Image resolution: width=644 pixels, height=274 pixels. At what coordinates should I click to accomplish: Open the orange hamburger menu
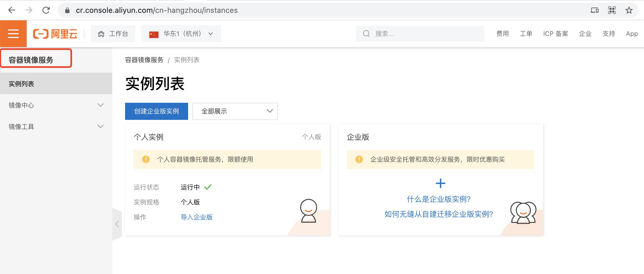click(13, 34)
